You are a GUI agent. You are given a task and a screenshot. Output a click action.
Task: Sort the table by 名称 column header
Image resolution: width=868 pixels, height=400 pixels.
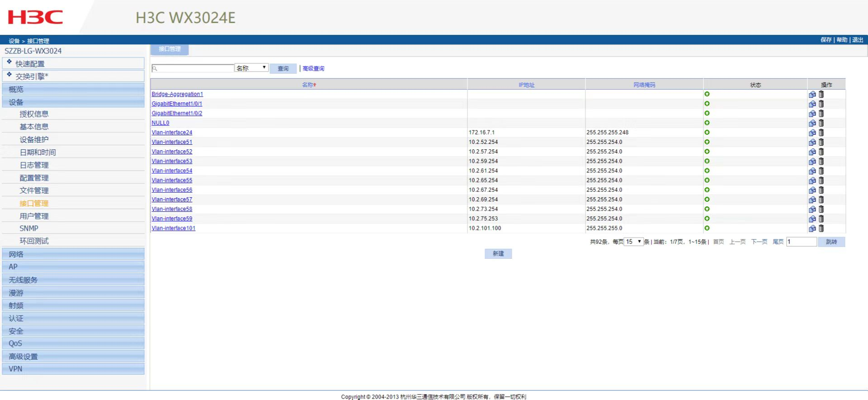tap(309, 85)
